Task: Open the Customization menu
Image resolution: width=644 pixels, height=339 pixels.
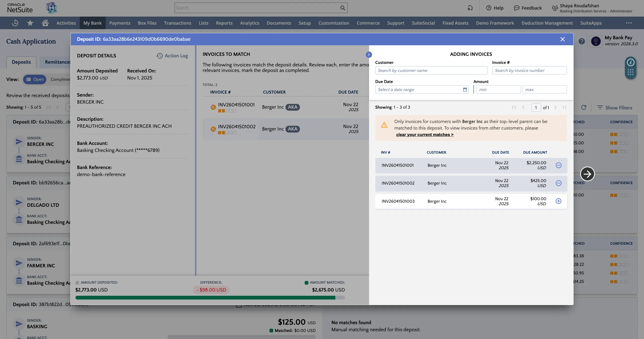Action: click(x=334, y=23)
